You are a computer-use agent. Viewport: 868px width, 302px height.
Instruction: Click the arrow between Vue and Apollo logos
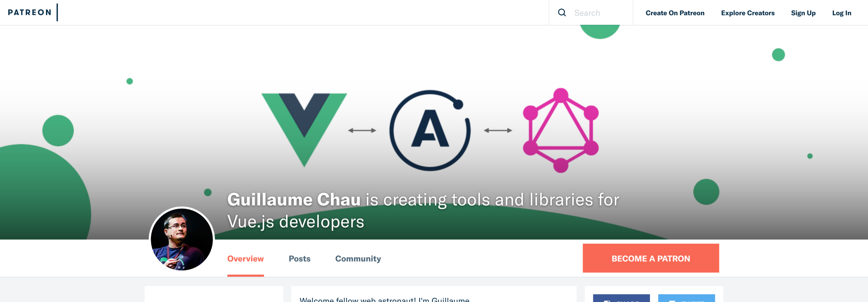click(x=362, y=130)
